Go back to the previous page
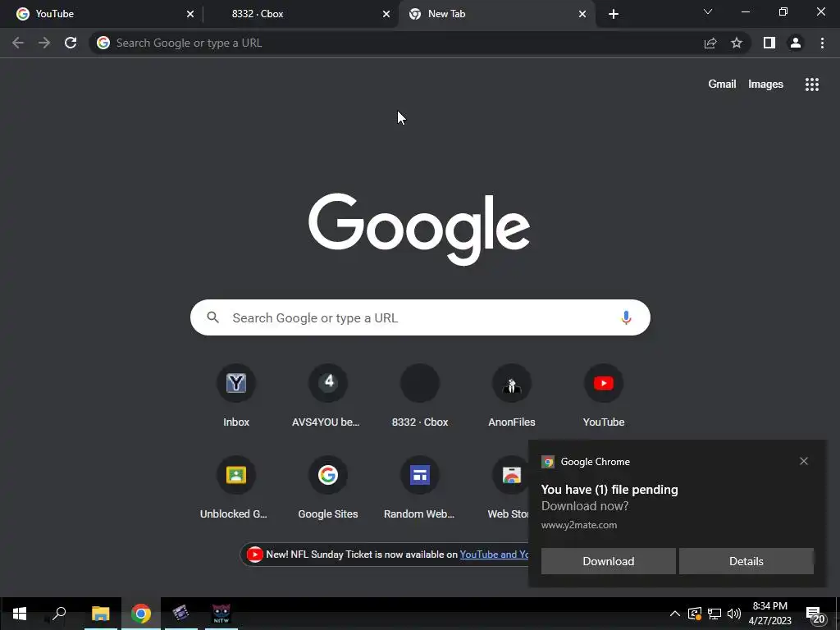The image size is (840, 630). pyautogui.click(x=18, y=43)
